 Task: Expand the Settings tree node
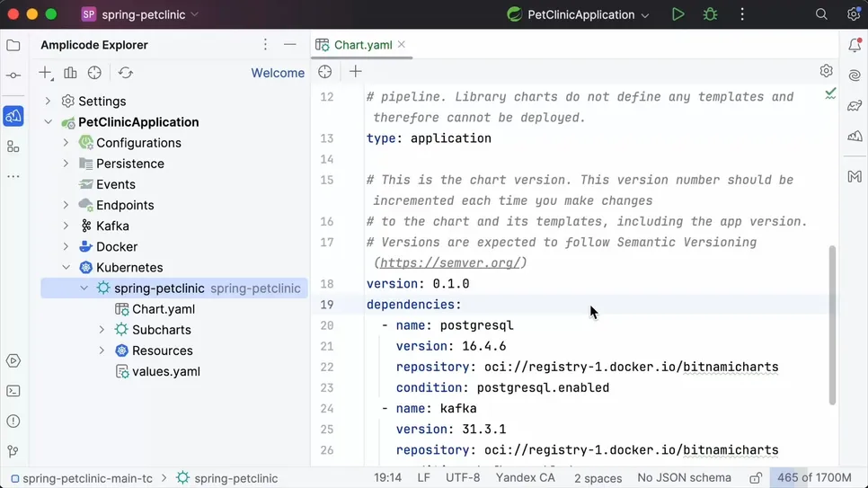[x=49, y=101]
